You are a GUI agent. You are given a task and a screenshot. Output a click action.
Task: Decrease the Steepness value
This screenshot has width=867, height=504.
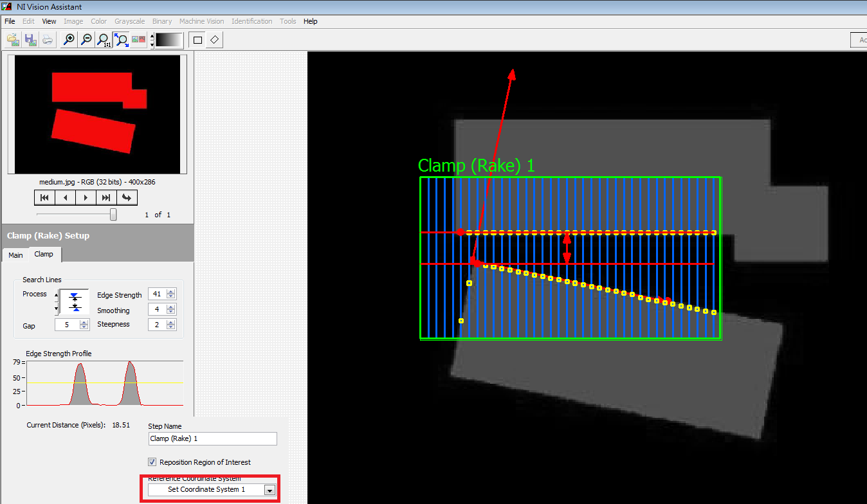170,327
